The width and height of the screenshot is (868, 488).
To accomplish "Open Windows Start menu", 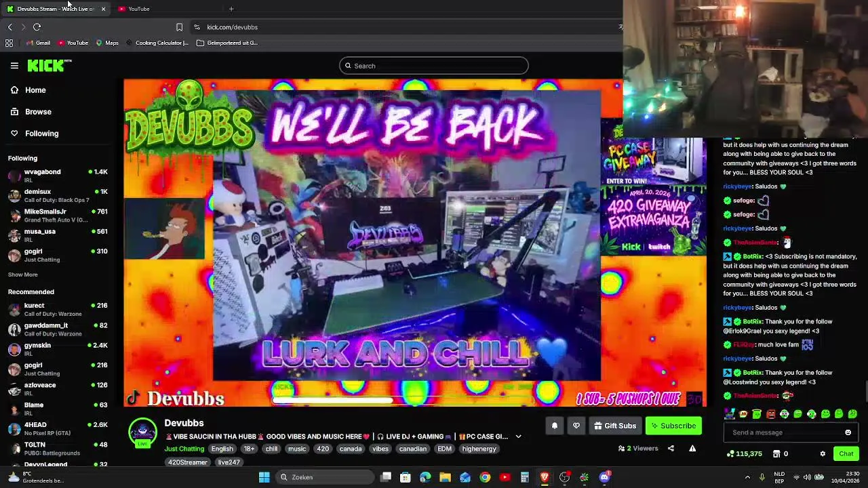I will [x=264, y=477].
